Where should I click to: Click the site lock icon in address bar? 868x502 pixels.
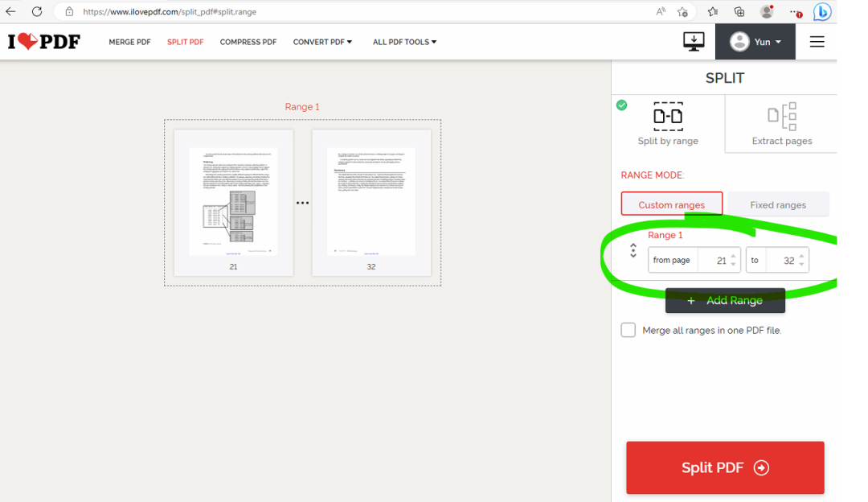pyautogui.click(x=69, y=11)
